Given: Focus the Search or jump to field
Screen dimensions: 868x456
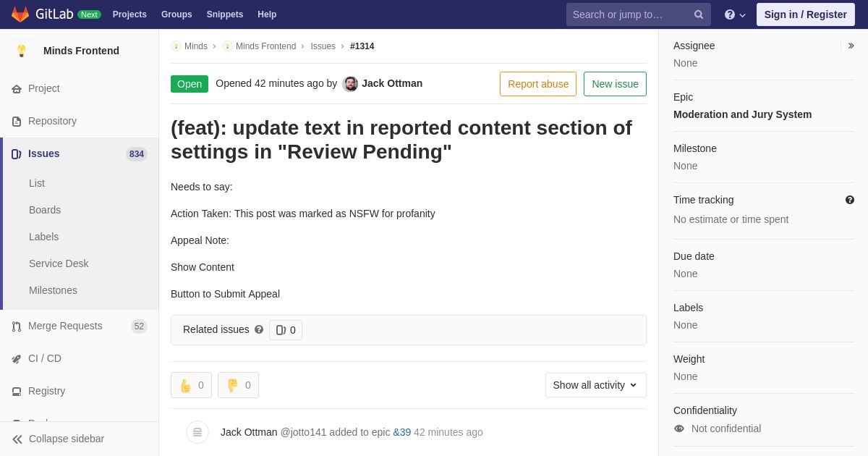Looking at the screenshot, I should point(639,14).
